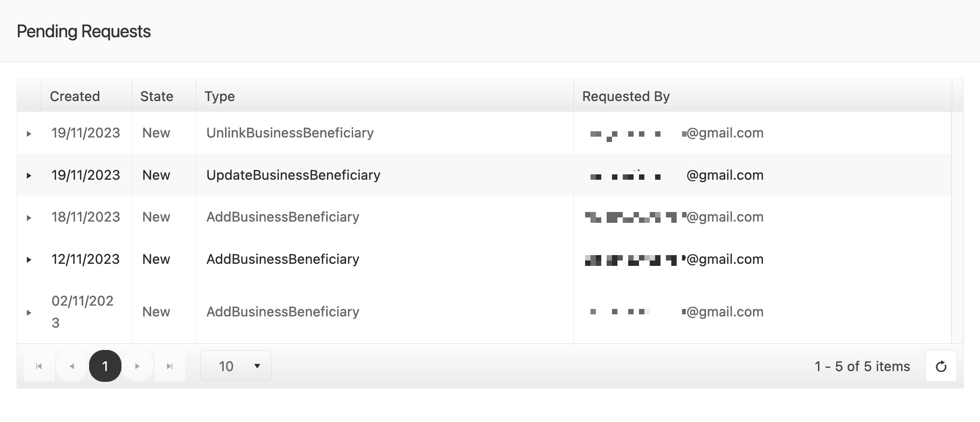Expand the 02/11/2023 request row
The image size is (980, 422).
(29, 313)
